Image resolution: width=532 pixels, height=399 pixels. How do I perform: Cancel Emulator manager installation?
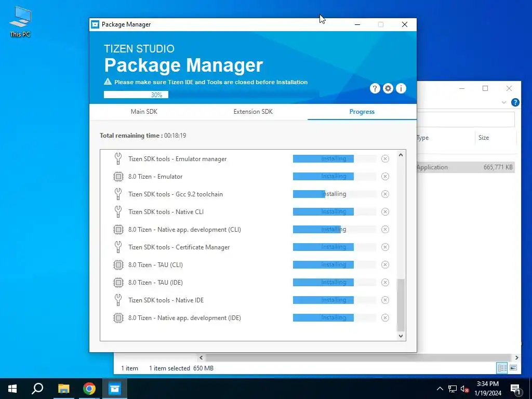(385, 159)
